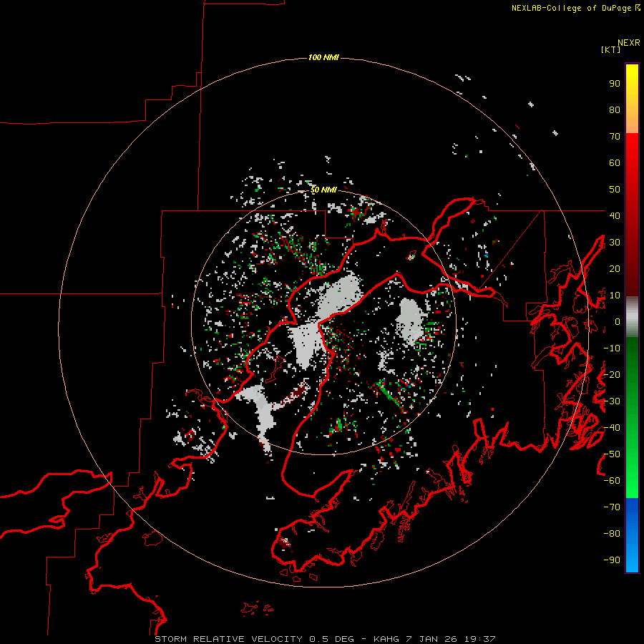This screenshot has width=644, height=644.
Task: Click the 100 NMI range ring label
Action: coord(323,57)
